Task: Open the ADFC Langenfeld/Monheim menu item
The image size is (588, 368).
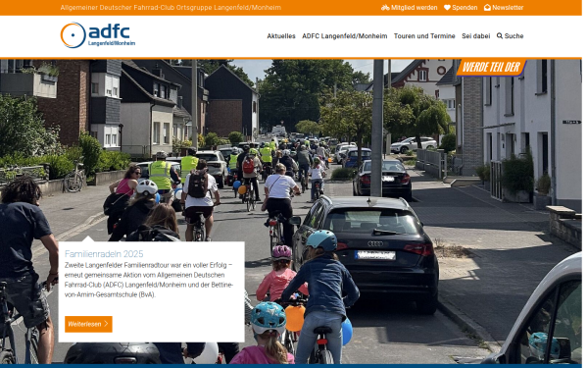Action: tap(345, 36)
